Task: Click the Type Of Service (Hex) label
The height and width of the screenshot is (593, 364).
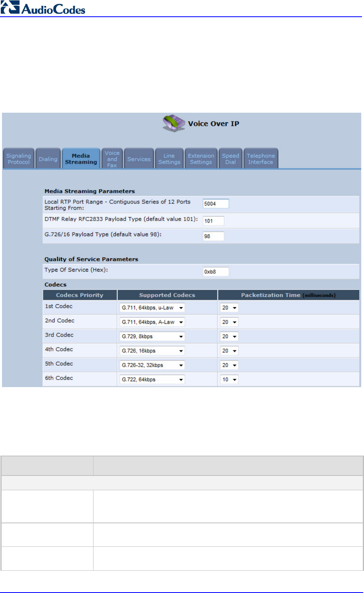Action: pos(76,270)
